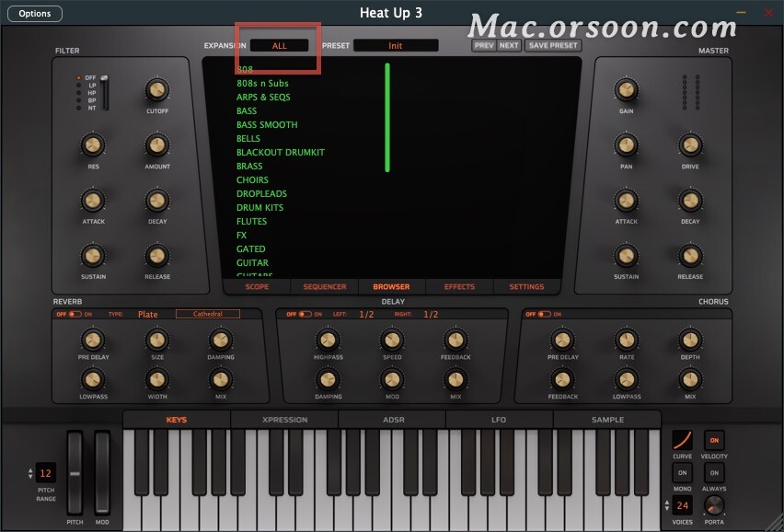Open the reverb TYPE Plate dropdown
The width and height of the screenshot is (784, 532).
147,315
